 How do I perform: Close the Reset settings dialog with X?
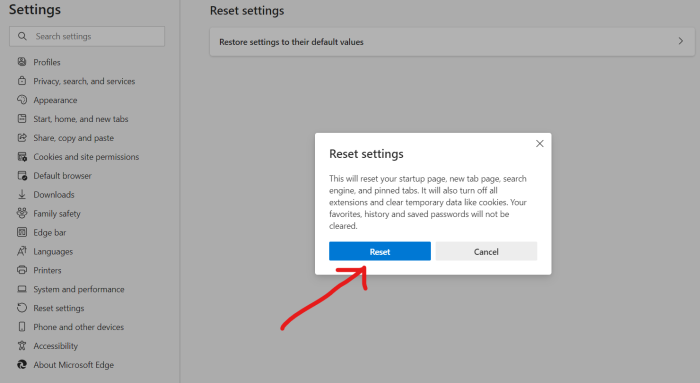pyautogui.click(x=540, y=143)
